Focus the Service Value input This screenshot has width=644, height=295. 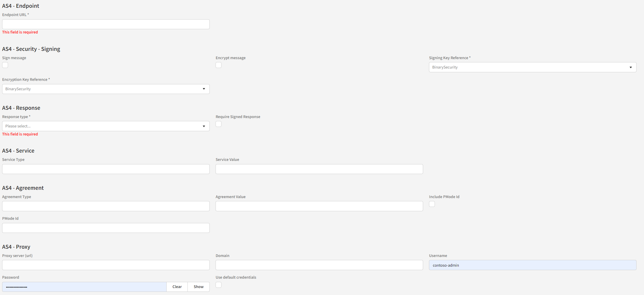coord(319,169)
